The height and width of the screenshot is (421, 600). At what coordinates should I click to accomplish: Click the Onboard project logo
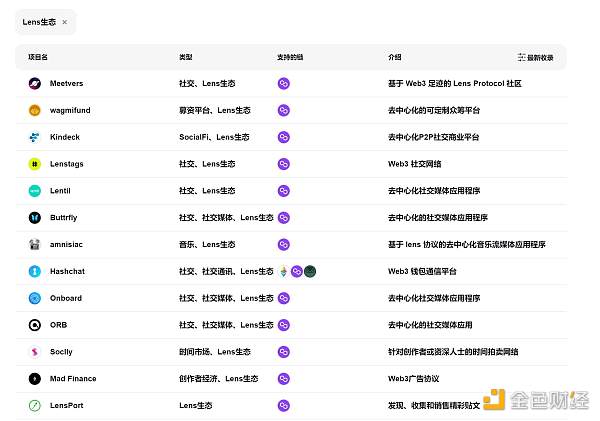[35, 298]
